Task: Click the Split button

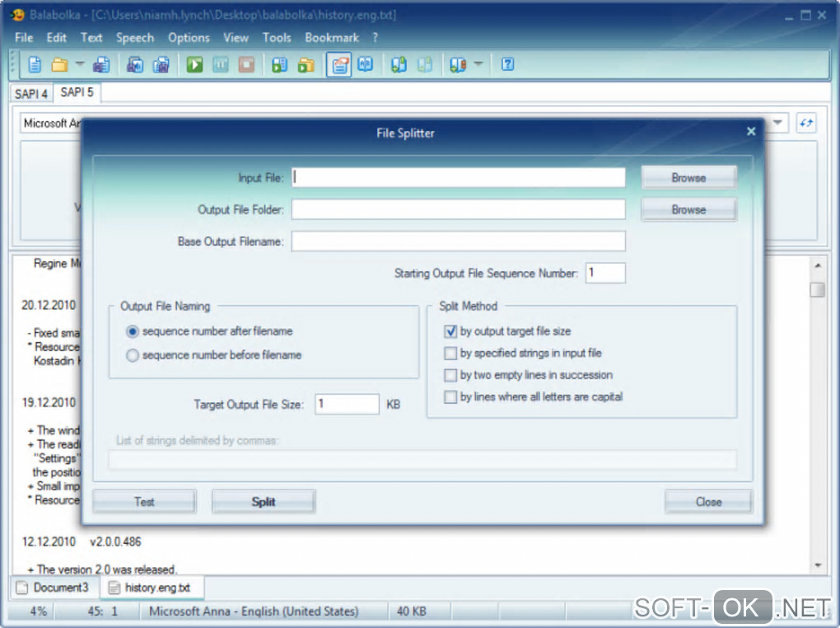Action: 263,501
